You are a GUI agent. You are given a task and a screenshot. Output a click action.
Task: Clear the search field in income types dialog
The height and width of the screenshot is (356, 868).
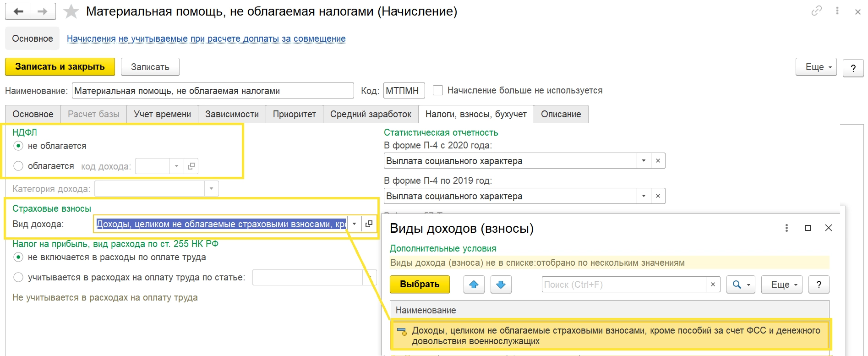click(x=713, y=285)
